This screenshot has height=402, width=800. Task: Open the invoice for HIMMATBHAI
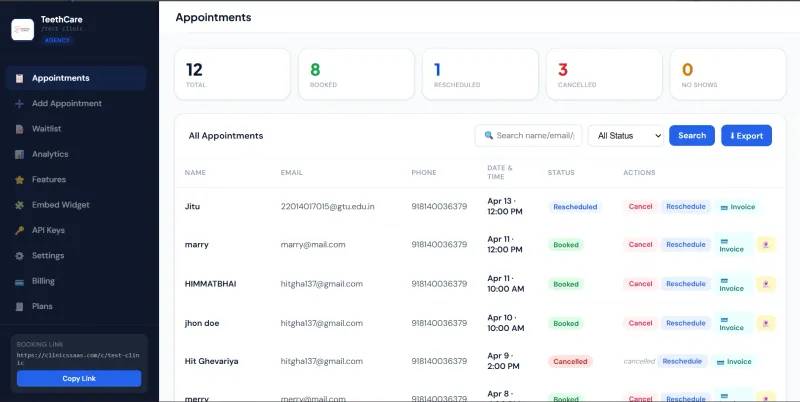click(x=733, y=284)
